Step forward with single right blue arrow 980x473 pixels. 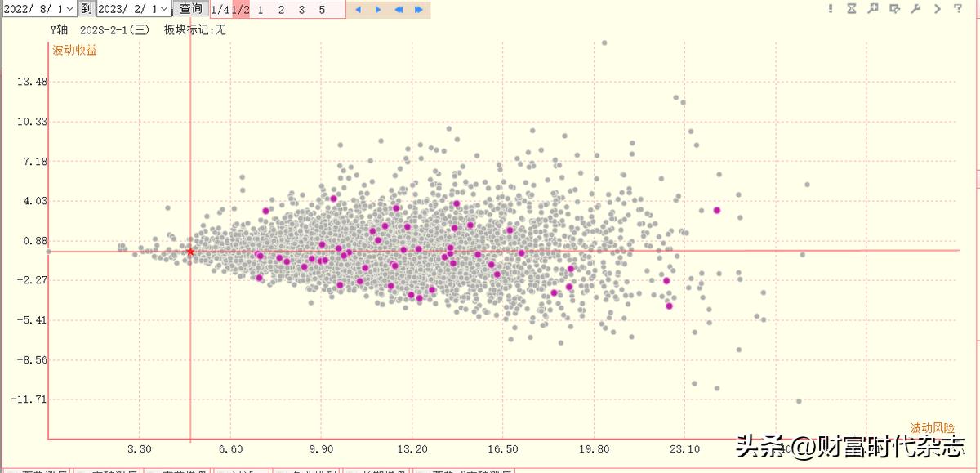pos(378,10)
